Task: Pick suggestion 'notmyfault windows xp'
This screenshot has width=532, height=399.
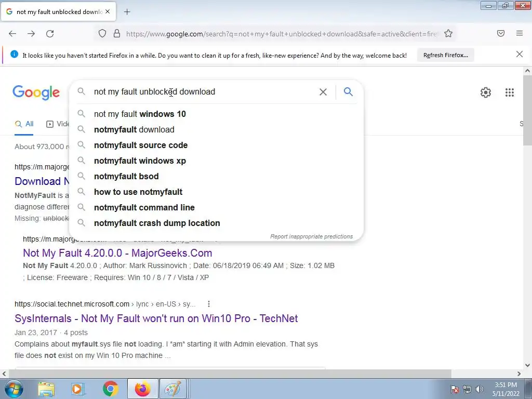Action: [x=216, y=161]
